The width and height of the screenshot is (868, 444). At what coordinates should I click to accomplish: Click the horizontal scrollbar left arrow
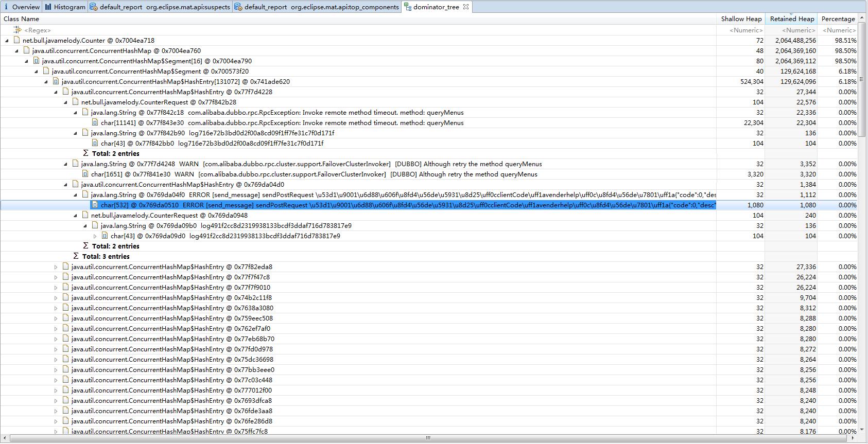[5, 438]
